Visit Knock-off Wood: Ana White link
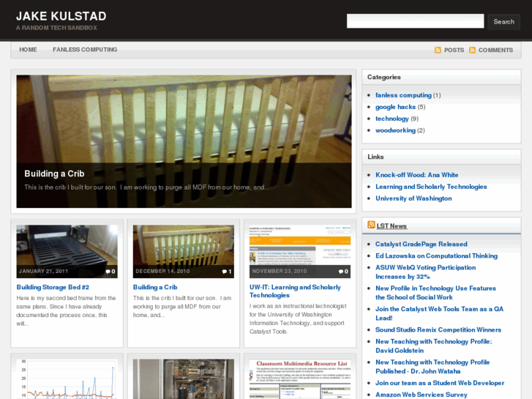532x399 pixels. pyautogui.click(x=416, y=175)
